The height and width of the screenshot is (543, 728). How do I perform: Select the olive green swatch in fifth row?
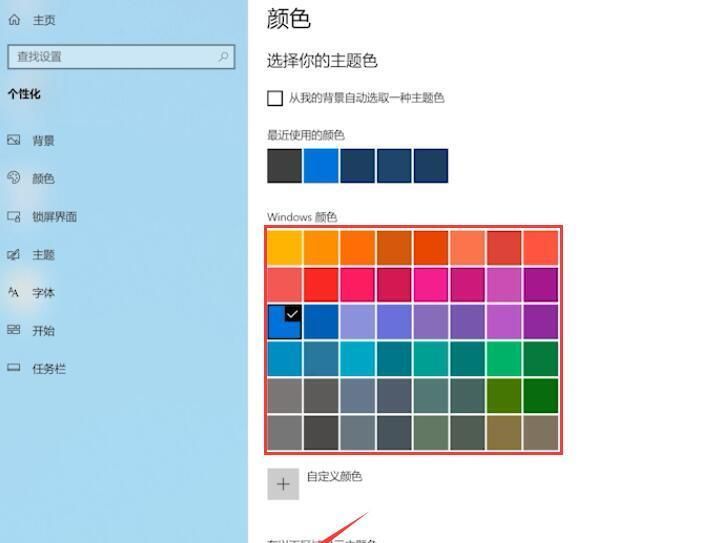point(504,395)
